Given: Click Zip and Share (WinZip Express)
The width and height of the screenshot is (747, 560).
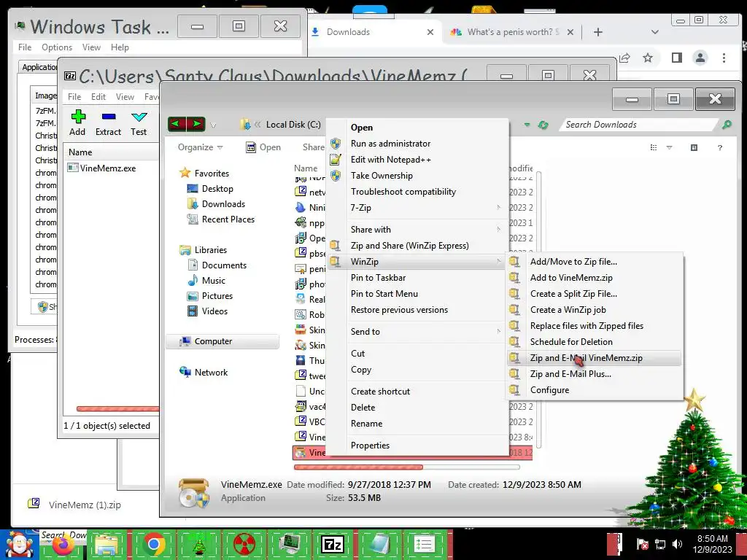Looking at the screenshot, I should 410,245.
